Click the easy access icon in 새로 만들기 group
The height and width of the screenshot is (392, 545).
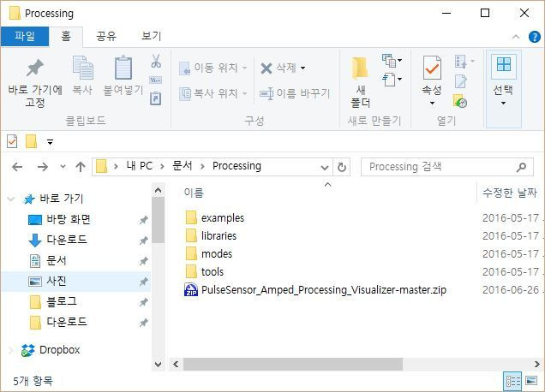388,80
